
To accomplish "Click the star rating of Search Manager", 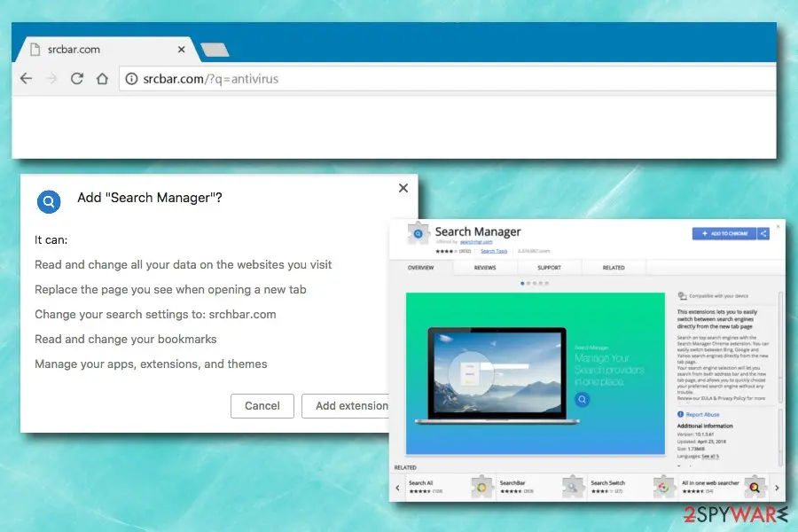I will (x=446, y=251).
